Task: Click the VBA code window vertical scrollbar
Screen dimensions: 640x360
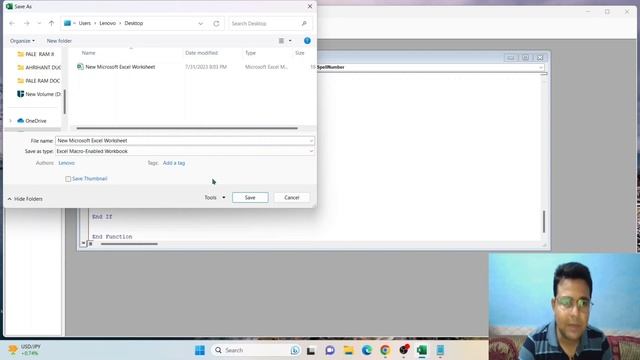Action: pyautogui.click(x=544, y=222)
